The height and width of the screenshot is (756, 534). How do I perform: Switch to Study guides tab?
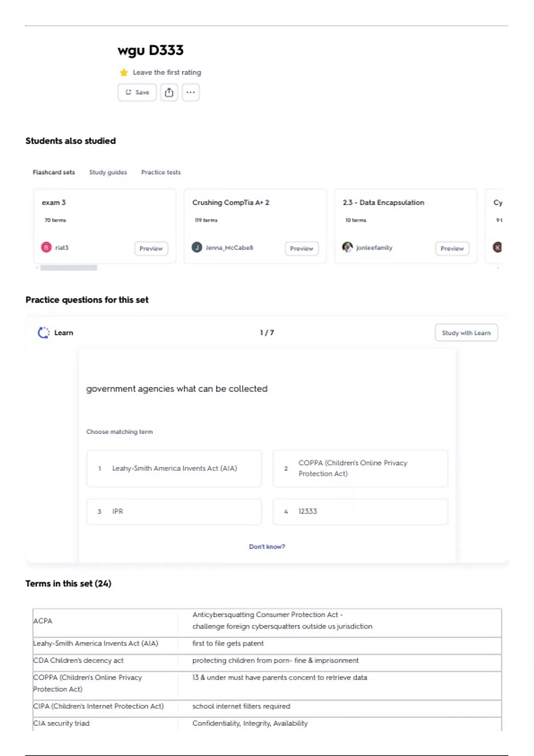coord(108,172)
